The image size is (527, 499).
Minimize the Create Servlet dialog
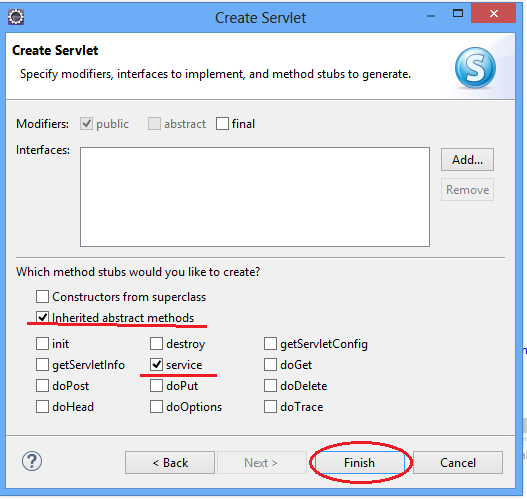(x=431, y=15)
